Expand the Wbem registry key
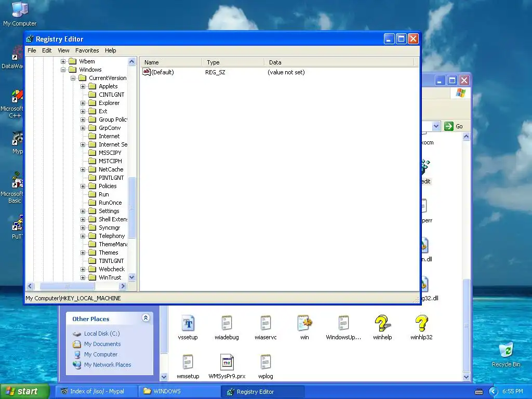This screenshot has height=399, width=532. point(63,61)
